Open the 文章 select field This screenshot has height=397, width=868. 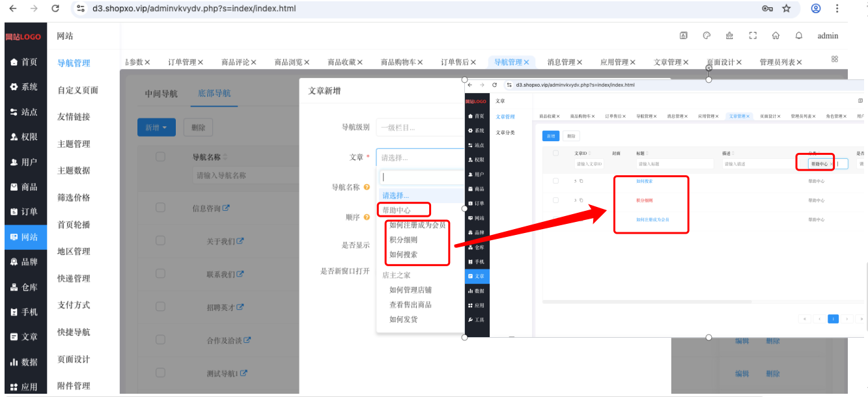[421, 157]
